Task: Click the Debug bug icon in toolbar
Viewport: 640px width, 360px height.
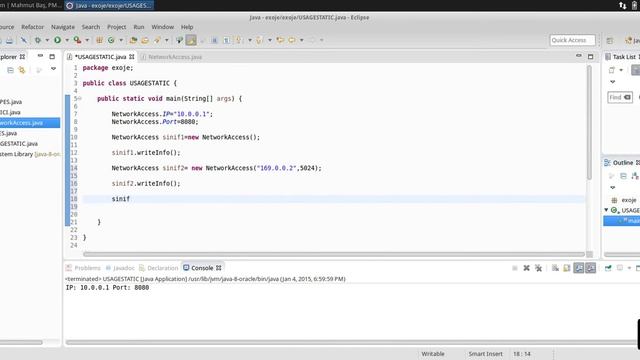Action: pos(38,40)
